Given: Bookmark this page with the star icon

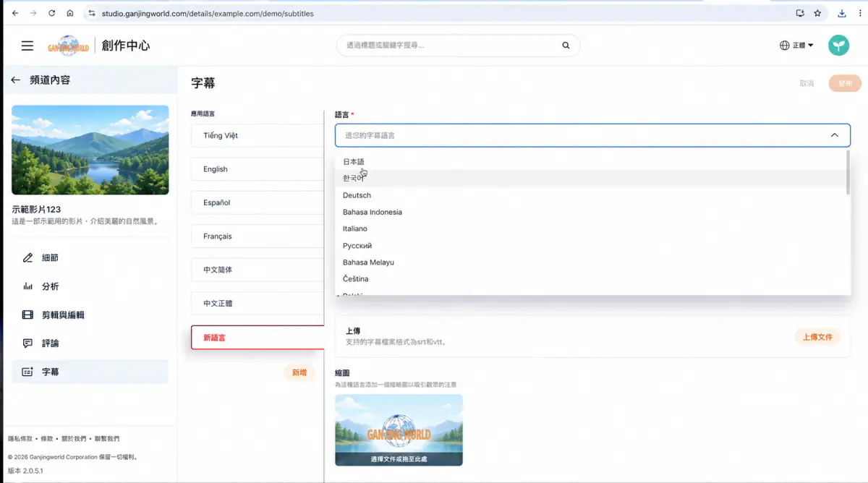Looking at the screenshot, I should click(x=817, y=13).
